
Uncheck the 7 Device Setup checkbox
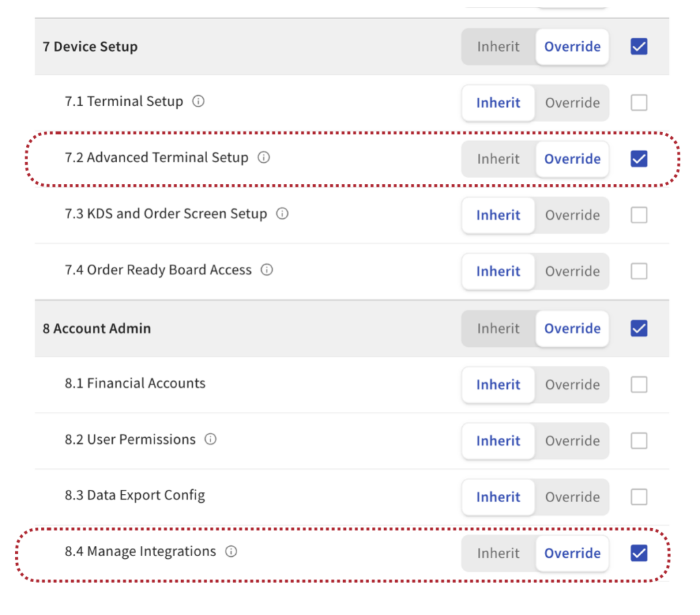[638, 47]
